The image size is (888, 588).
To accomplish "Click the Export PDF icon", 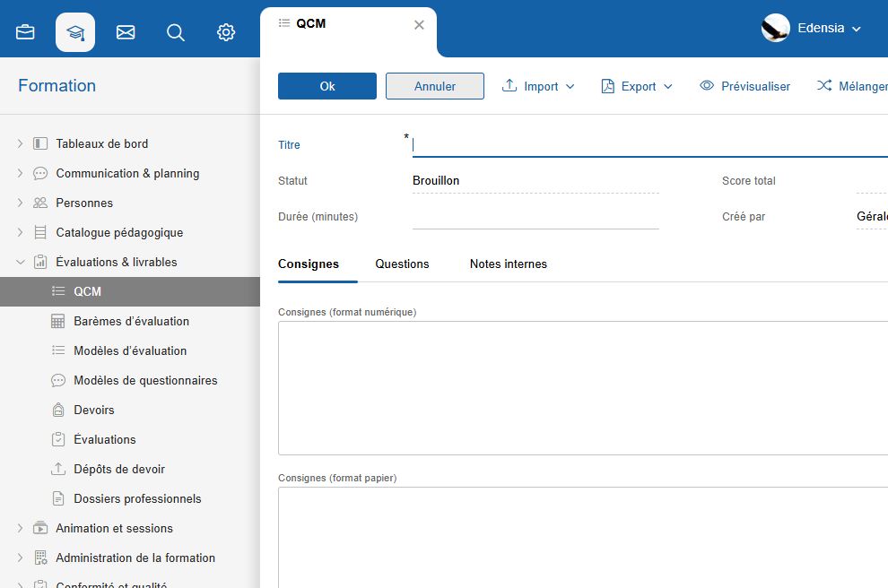I will pyautogui.click(x=607, y=86).
